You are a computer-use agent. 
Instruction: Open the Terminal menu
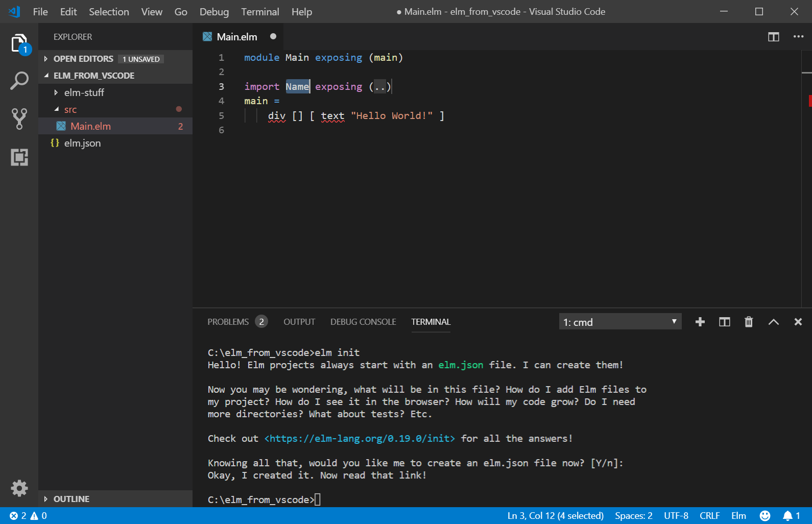(x=260, y=12)
